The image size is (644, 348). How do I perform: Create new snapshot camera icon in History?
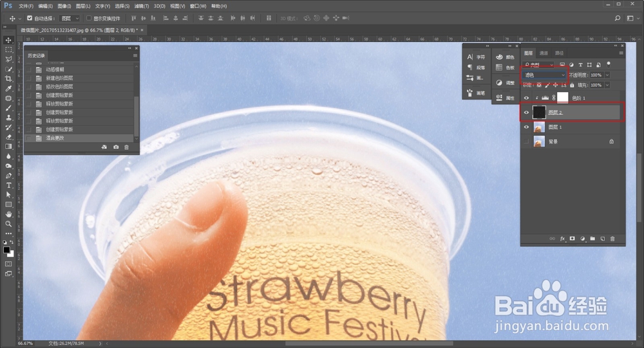116,147
